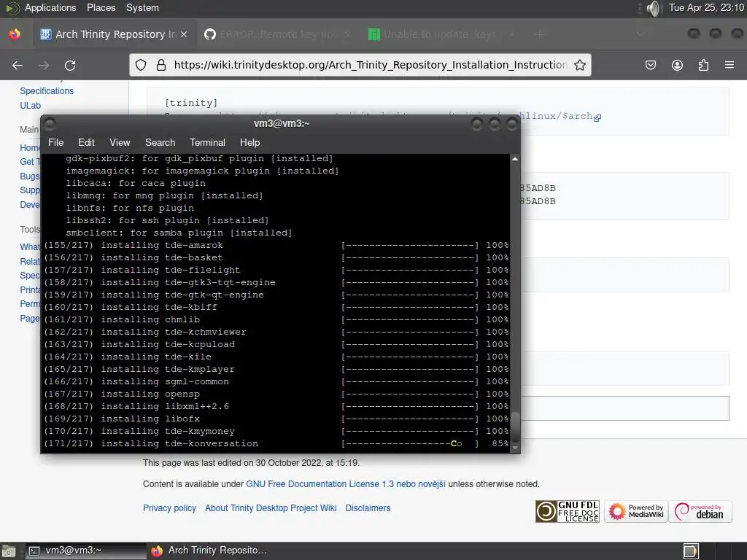Viewport: 747px width, 560px height.
Task: Open the Disclaimers link
Action: tap(368, 508)
